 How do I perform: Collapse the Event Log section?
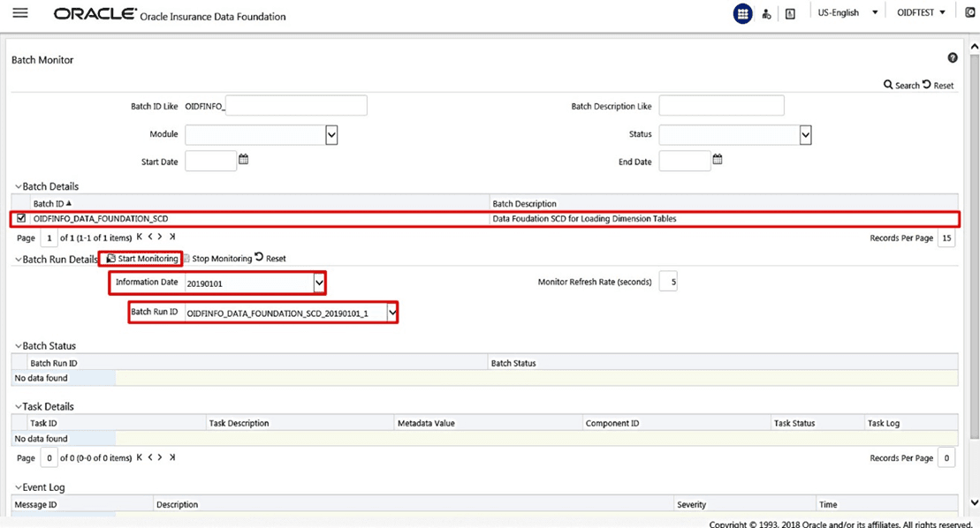coord(19,487)
